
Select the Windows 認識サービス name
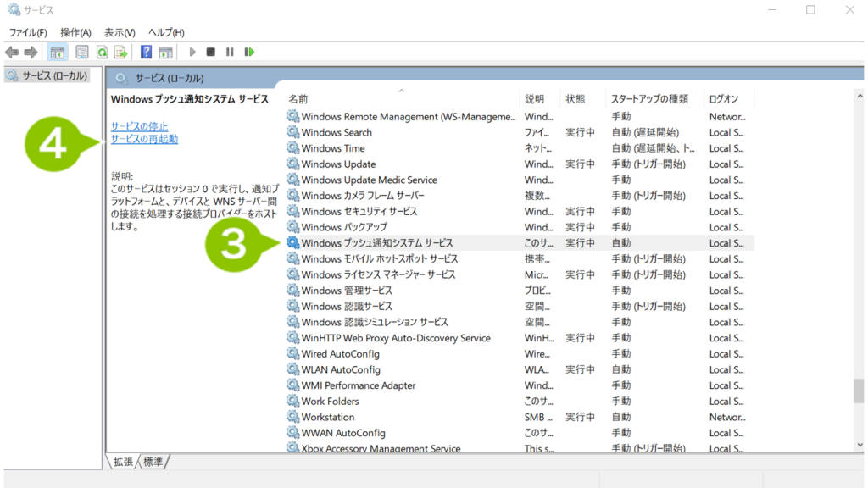(x=347, y=307)
